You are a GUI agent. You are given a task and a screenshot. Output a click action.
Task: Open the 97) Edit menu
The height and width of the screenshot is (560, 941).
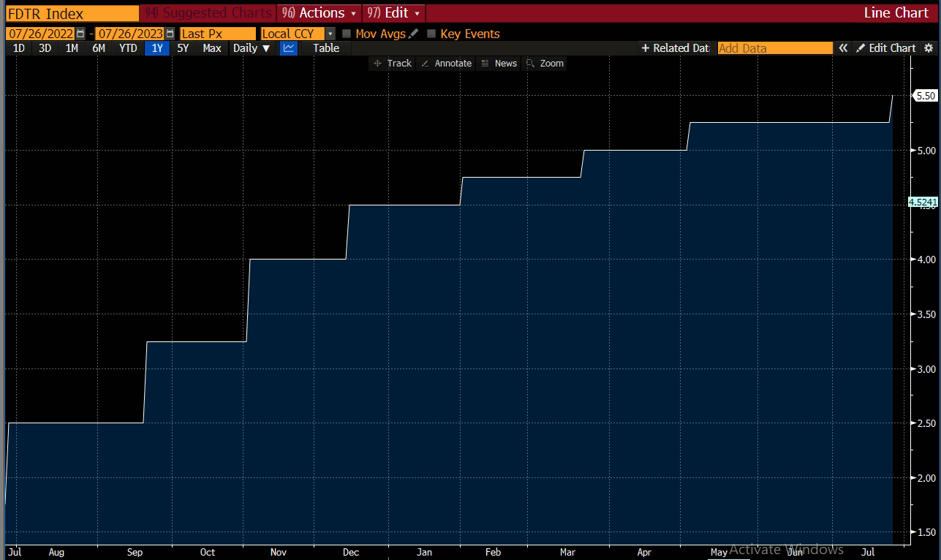click(x=393, y=12)
